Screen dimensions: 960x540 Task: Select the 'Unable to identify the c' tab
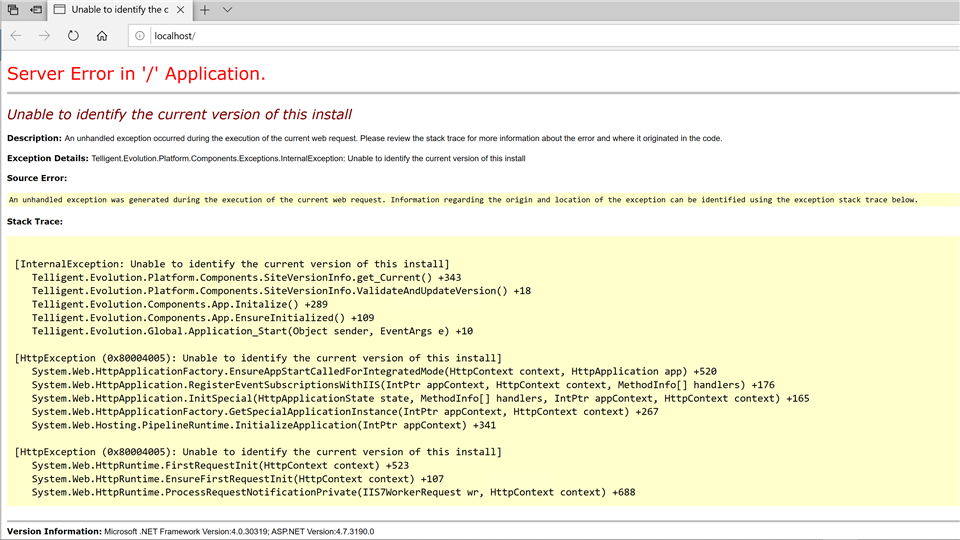tap(119, 10)
